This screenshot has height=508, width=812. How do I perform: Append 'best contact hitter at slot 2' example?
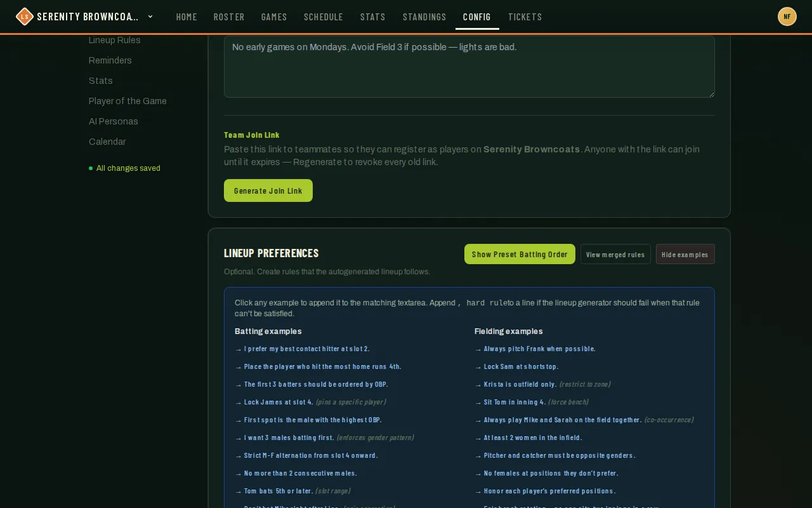pyautogui.click(x=302, y=349)
